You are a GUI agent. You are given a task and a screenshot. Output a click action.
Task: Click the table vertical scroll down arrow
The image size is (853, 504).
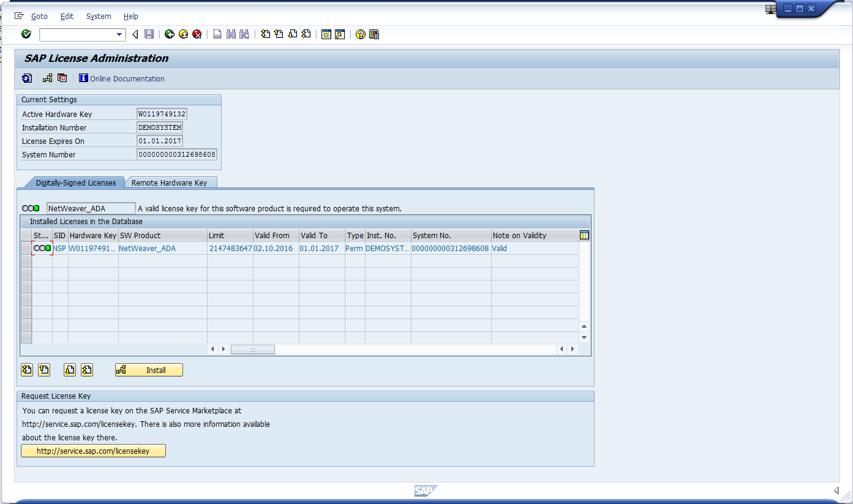[584, 337]
